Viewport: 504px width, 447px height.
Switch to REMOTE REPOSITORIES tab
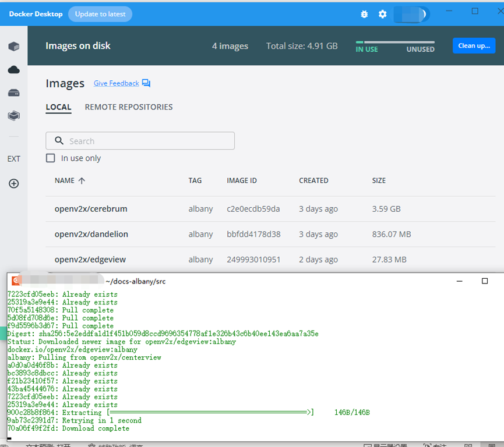[x=129, y=107]
